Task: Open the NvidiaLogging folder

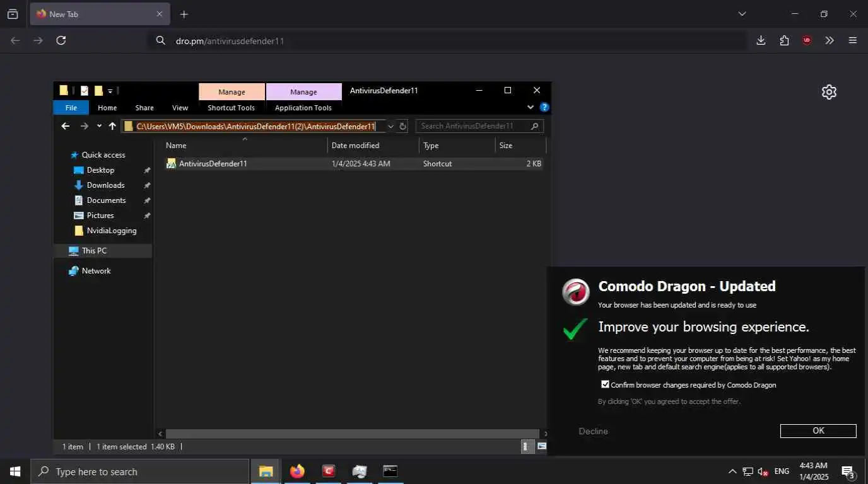Action: pyautogui.click(x=111, y=231)
